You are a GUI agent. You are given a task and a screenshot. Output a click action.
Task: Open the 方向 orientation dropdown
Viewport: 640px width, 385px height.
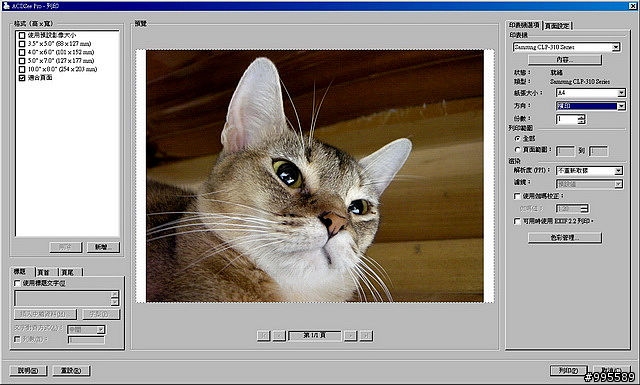pos(621,106)
